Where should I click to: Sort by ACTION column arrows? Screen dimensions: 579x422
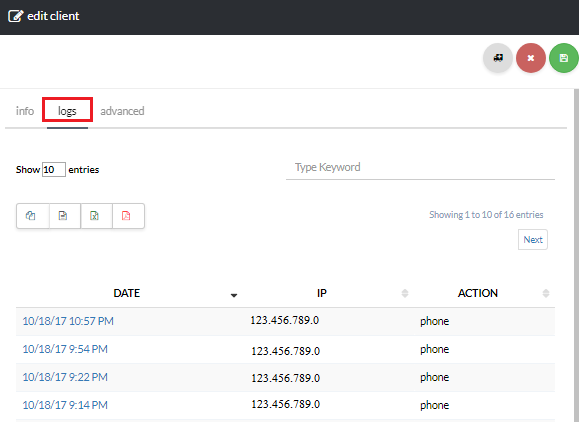click(x=546, y=293)
